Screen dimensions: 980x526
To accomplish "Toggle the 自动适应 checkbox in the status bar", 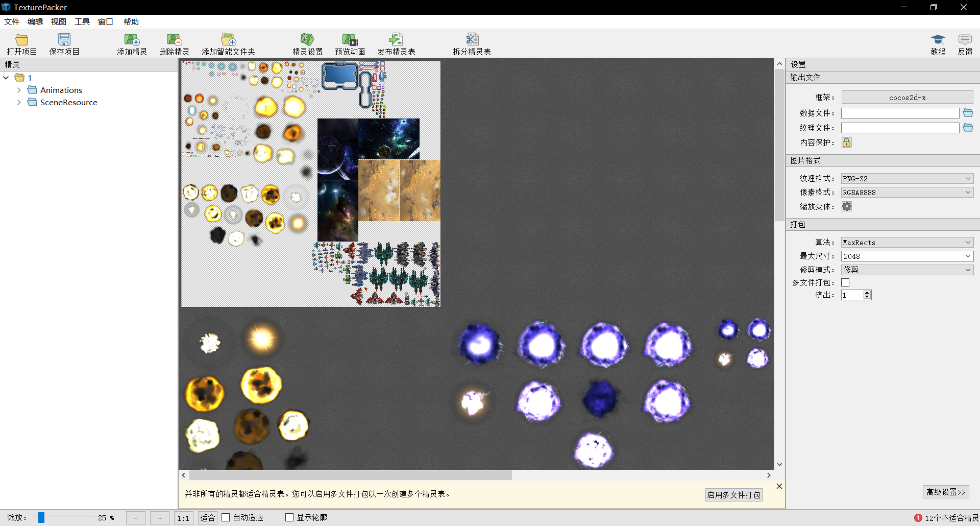I will pos(226,517).
